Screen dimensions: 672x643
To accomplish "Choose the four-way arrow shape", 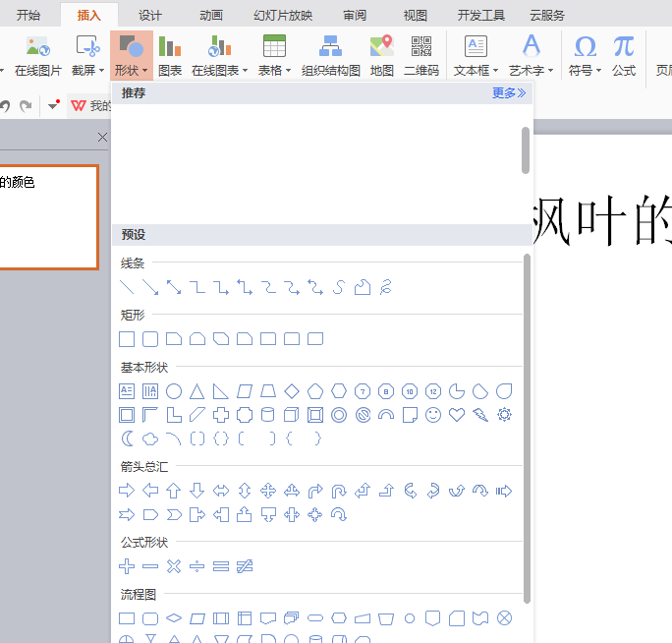I will click(268, 491).
